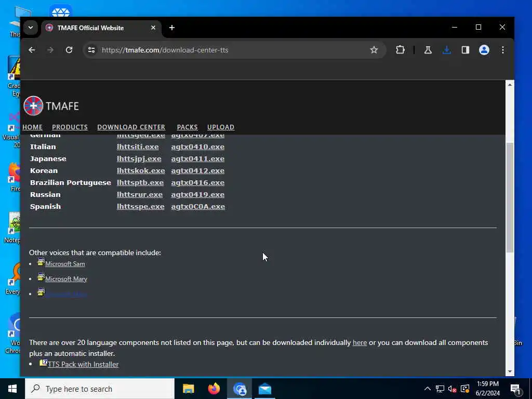Click the 'Japanese' language label

pyautogui.click(x=48, y=158)
